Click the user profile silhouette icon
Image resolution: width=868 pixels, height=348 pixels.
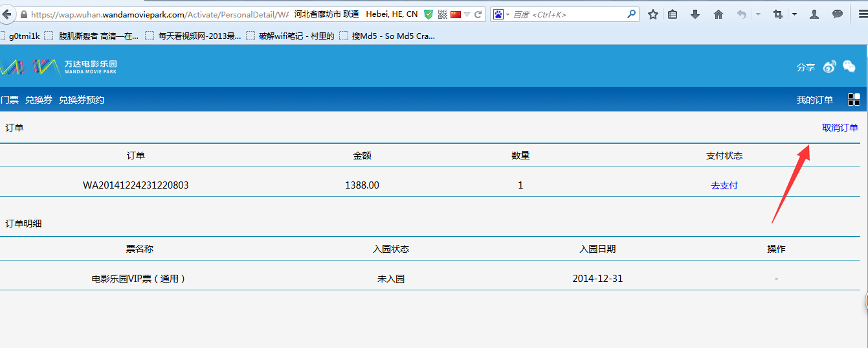coord(815,14)
